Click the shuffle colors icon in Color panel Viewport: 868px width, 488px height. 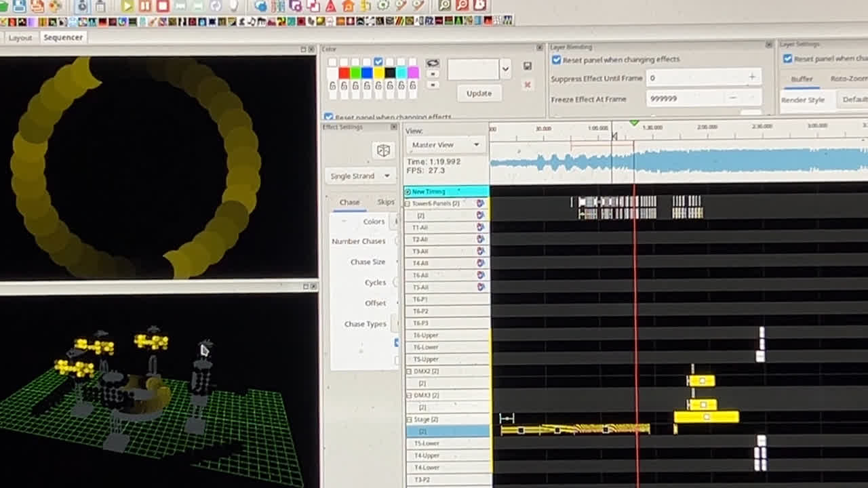click(433, 63)
